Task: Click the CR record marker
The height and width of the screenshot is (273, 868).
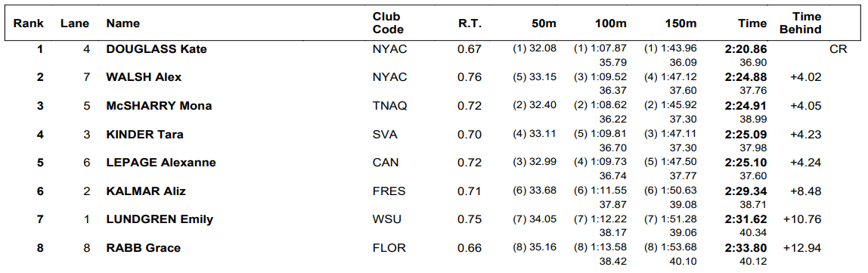Action: 838,49
